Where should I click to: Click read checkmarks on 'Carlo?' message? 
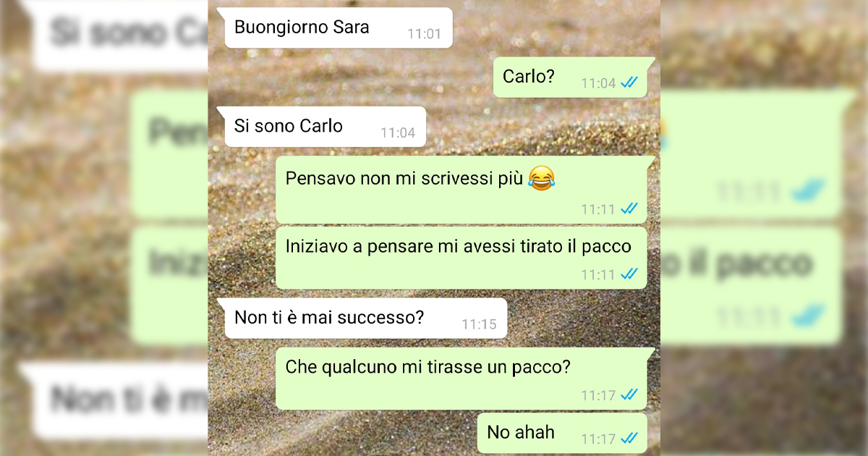tap(629, 83)
